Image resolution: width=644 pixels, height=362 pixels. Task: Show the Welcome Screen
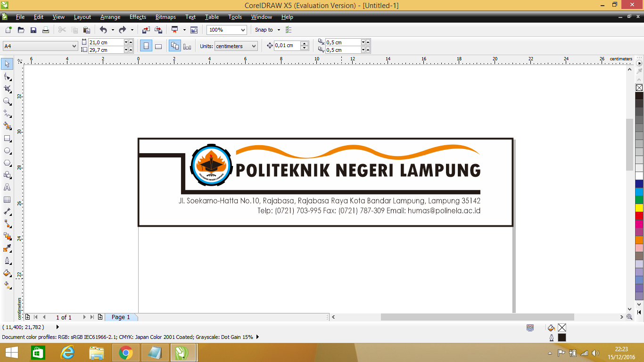(194, 30)
